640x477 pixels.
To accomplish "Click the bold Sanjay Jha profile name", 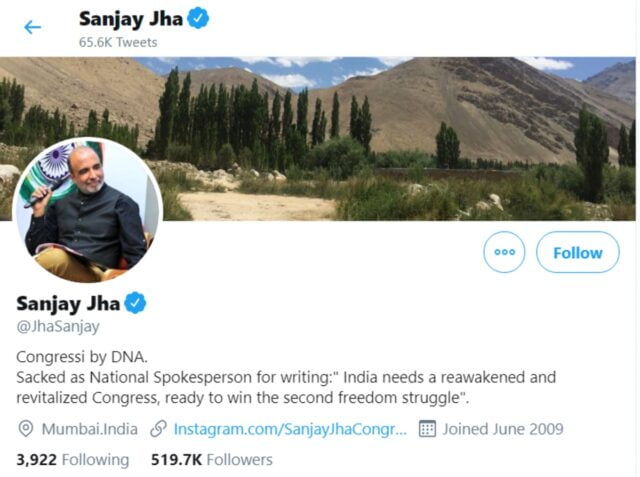I will (68, 304).
